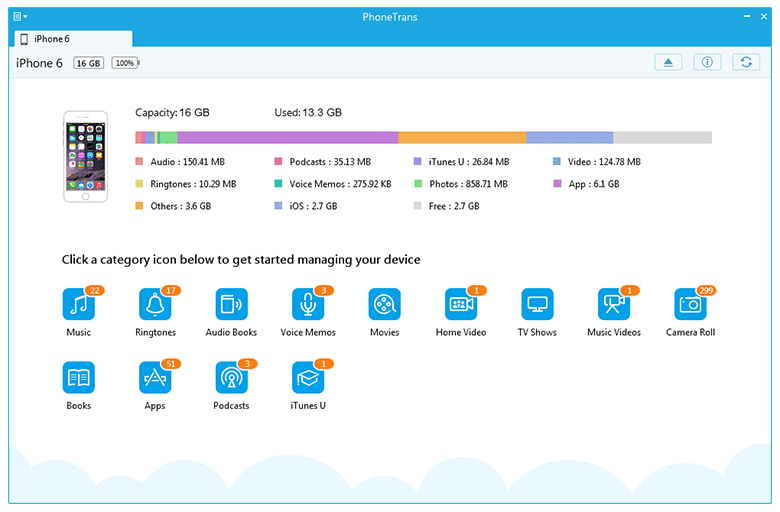The height and width of the screenshot is (512, 780).
Task: Open the Voice Memos category icon
Action: point(308,304)
